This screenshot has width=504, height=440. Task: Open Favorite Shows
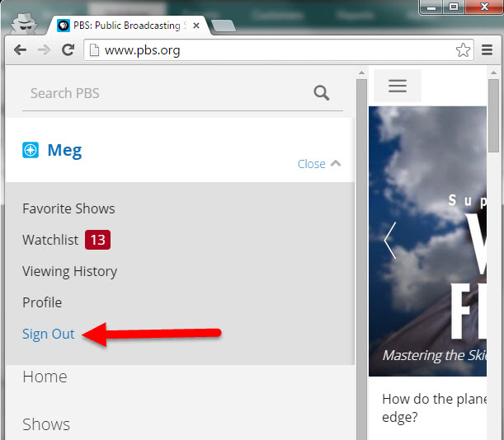[x=68, y=208]
